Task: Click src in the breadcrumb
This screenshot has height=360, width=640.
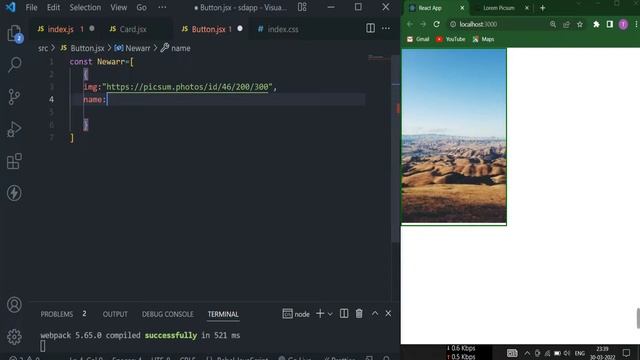Action: tap(43, 48)
